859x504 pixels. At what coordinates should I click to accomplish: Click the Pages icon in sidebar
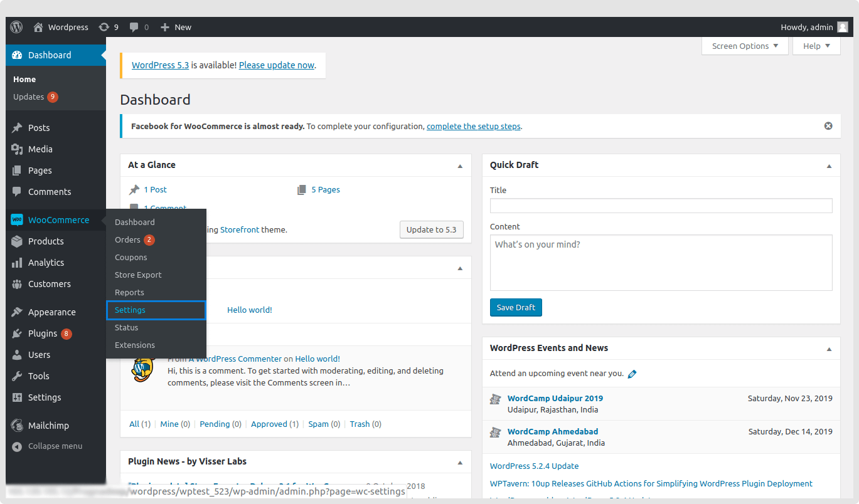point(17,171)
